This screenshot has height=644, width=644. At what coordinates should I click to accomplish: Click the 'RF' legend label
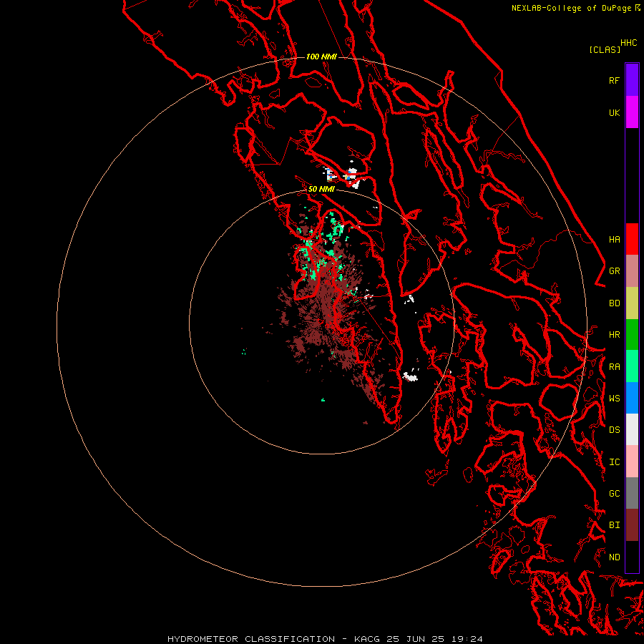point(614,80)
